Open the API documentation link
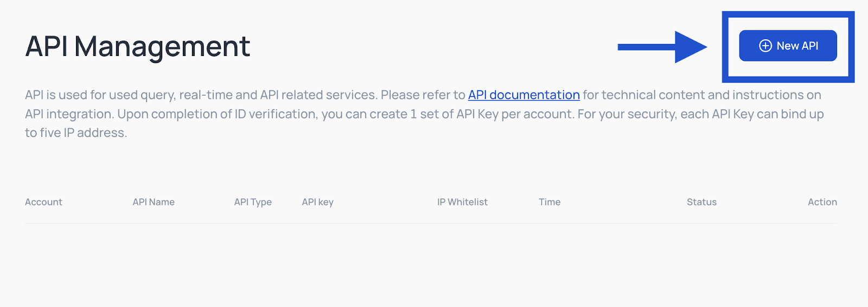Viewport: 868px width, 307px height. click(x=524, y=95)
